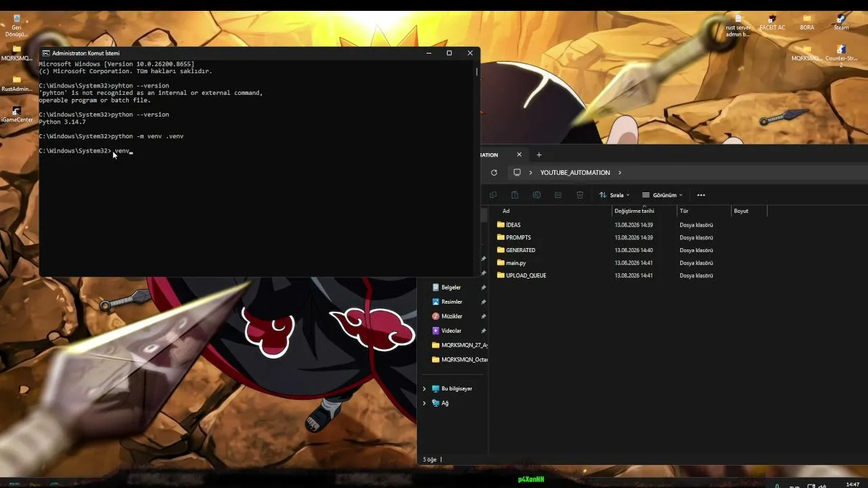Click YOUTUBE_AUTOMATION in the address breadcrumb
The image size is (868, 488).
point(575,173)
